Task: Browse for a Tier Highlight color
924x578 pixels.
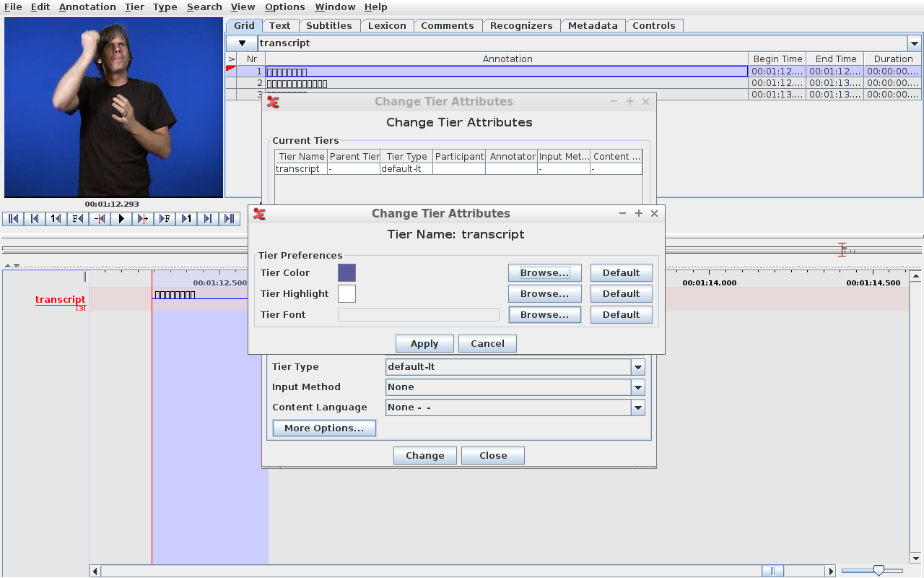Action: (545, 294)
